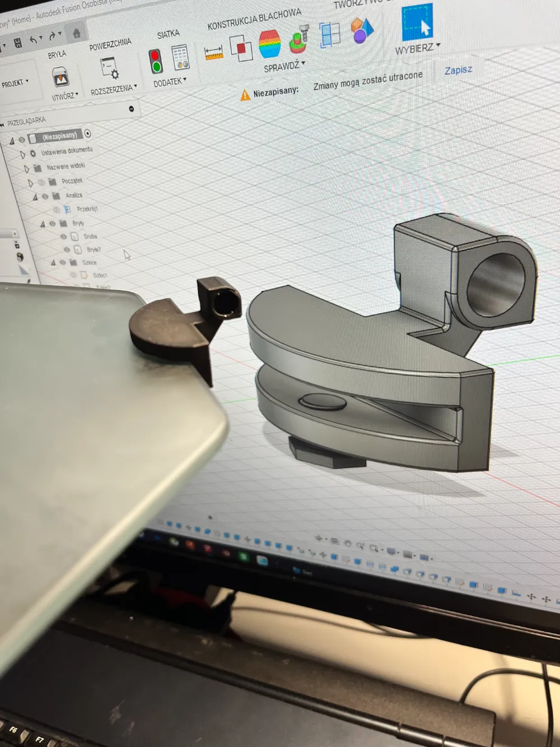Screen dimensions: 560x747
Task: Activate radio button next to (Niezapisany)
Action: coord(87,133)
